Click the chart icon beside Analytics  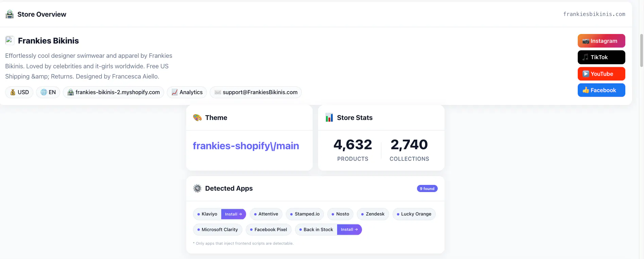175,92
